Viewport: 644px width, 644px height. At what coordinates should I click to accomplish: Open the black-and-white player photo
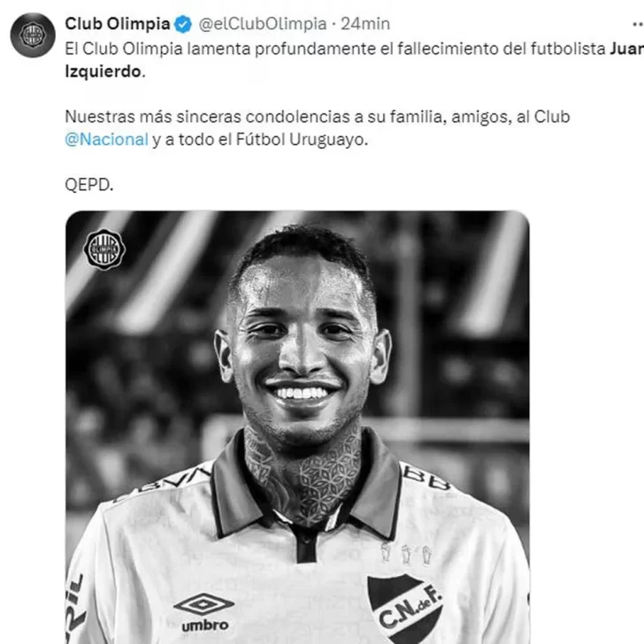click(x=297, y=427)
